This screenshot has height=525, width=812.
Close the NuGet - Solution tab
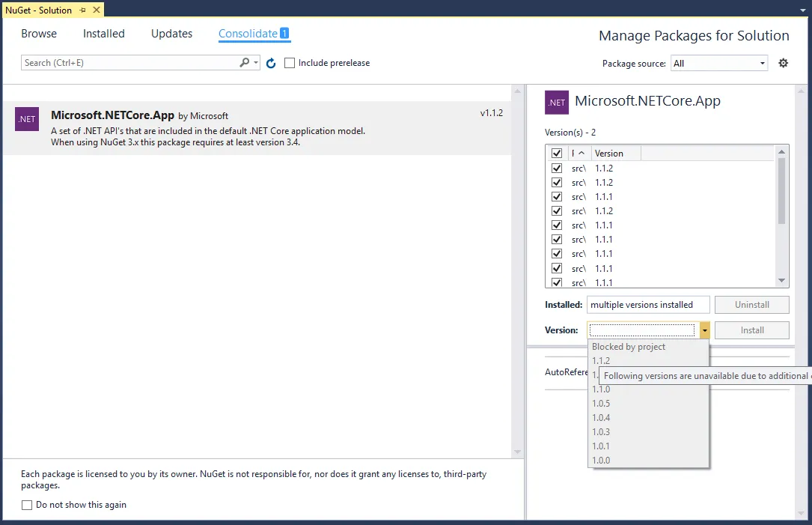(97, 10)
